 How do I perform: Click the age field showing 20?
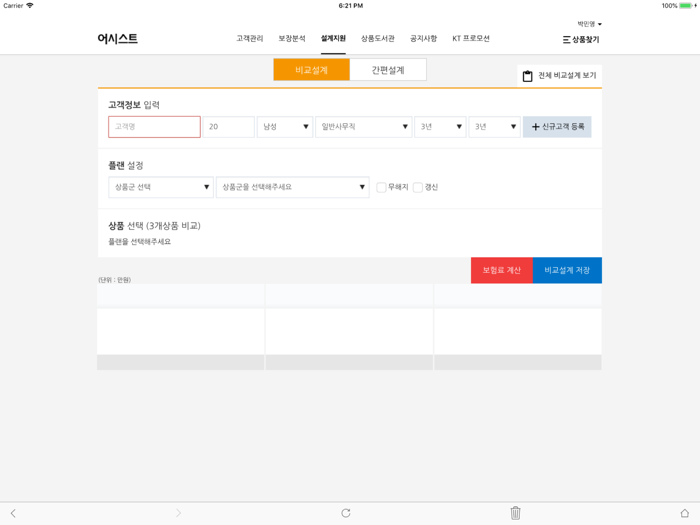229,127
